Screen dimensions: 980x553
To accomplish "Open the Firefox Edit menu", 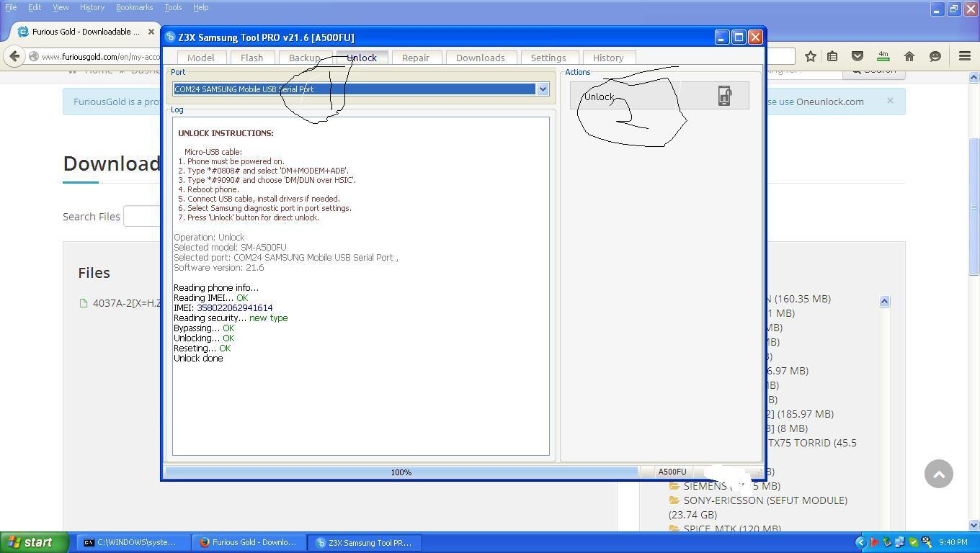I will (x=35, y=7).
